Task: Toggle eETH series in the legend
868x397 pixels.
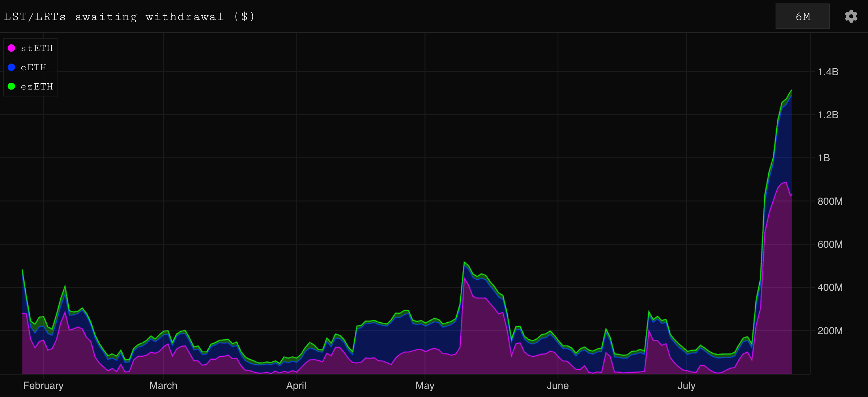Action: click(33, 68)
